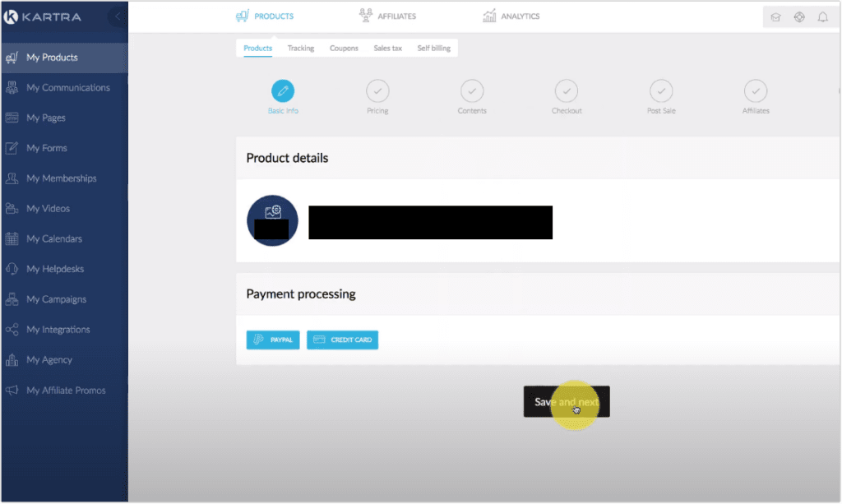Toggle the PAYPAL payment option

(x=273, y=340)
